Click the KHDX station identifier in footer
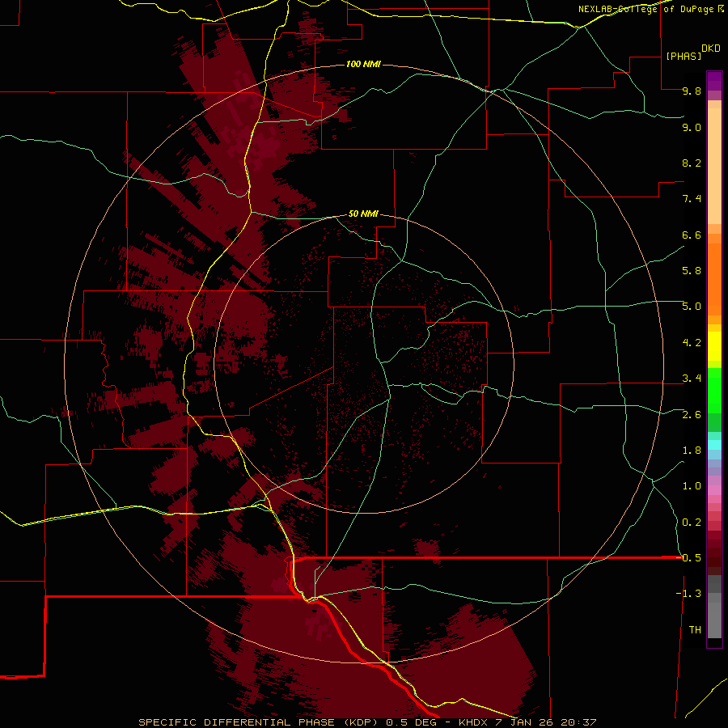Screen dimensions: 728x728 [x=473, y=722]
